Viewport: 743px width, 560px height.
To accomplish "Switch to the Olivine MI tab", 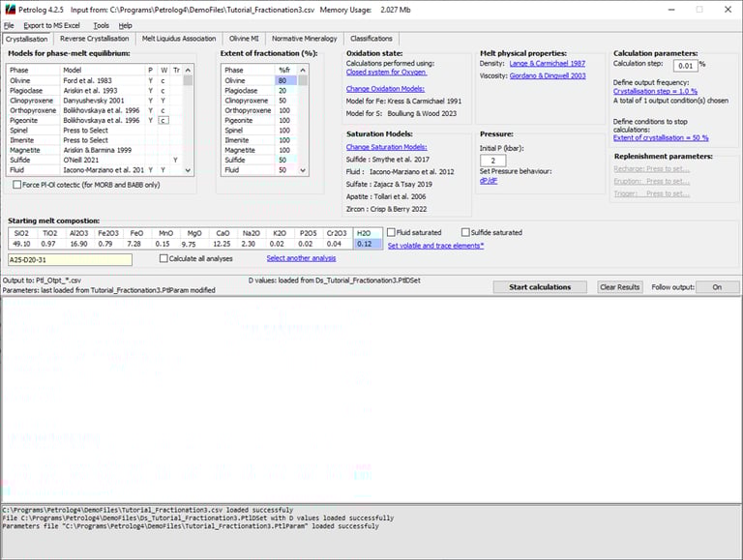I will [244, 39].
